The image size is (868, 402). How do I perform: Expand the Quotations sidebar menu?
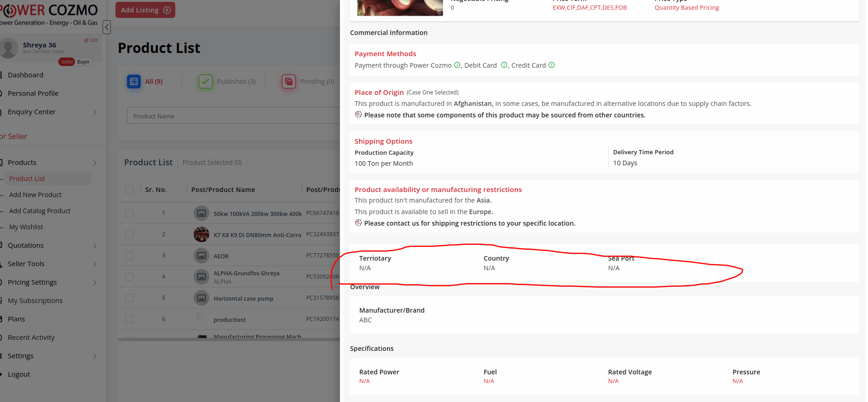(x=95, y=245)
